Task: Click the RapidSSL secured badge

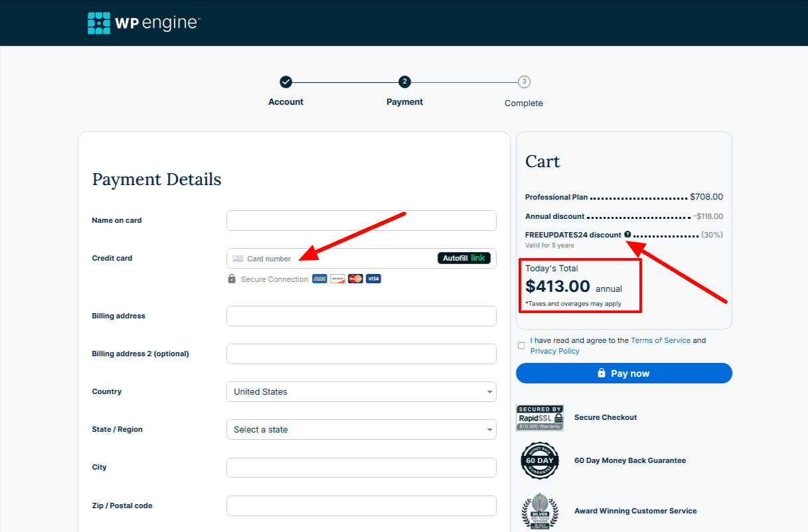Action: (540, 418)
